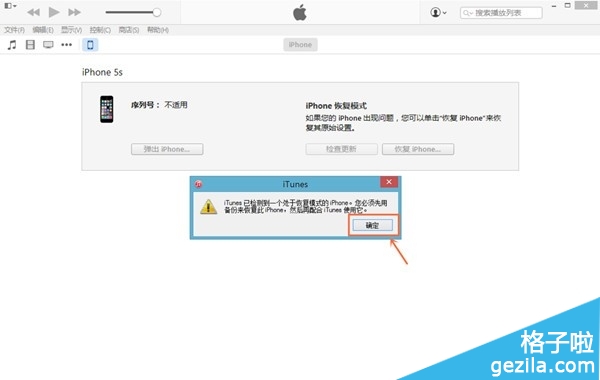Screen dimensions: 600x380
Task: Click the 检查更新 button
Action: (x=341, y=149)
